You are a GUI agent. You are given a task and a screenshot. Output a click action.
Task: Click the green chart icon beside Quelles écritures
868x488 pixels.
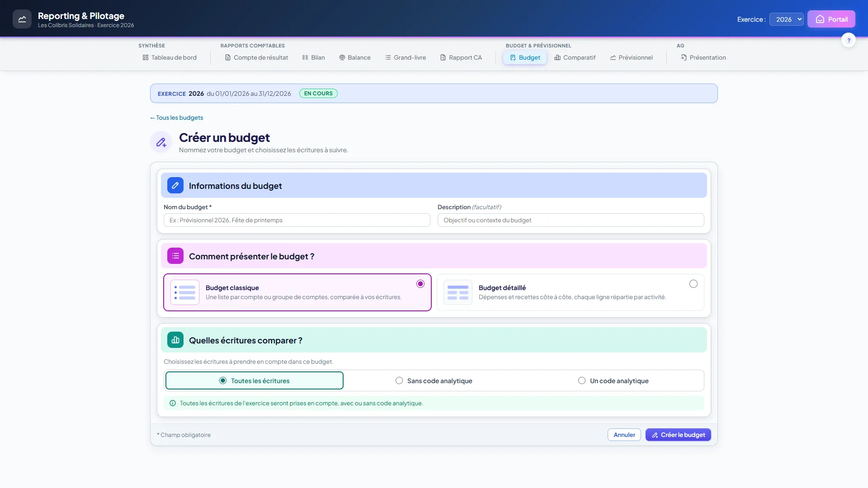[175, 340]
